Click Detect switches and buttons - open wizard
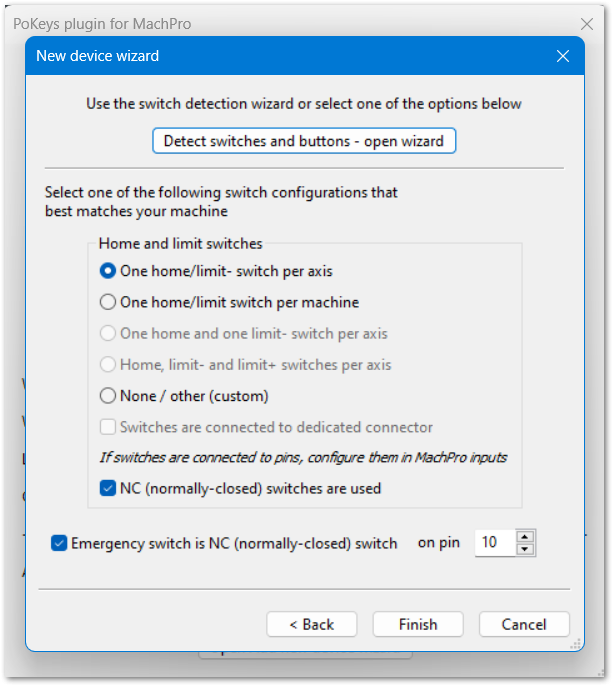 304,141
